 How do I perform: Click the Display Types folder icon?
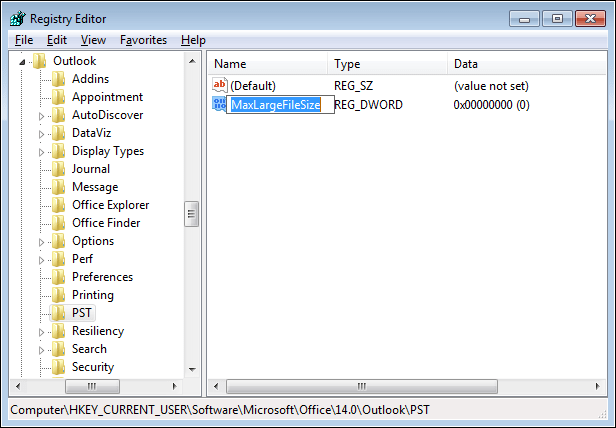coord(59,151)
